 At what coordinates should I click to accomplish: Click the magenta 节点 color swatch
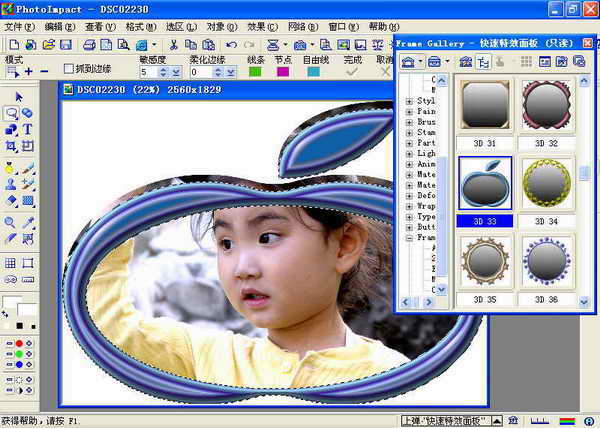283,72
